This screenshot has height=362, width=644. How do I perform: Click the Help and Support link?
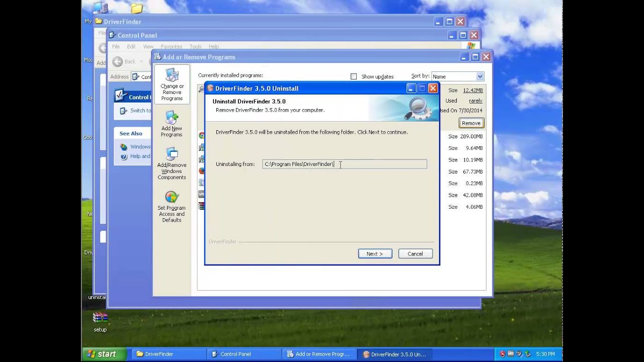pos(140,156)
